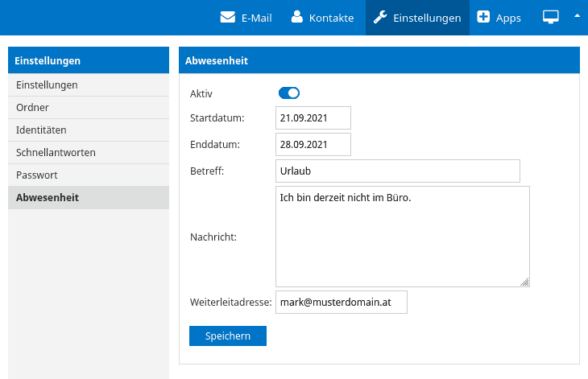Click the envelope E-Mail icon

228,17
